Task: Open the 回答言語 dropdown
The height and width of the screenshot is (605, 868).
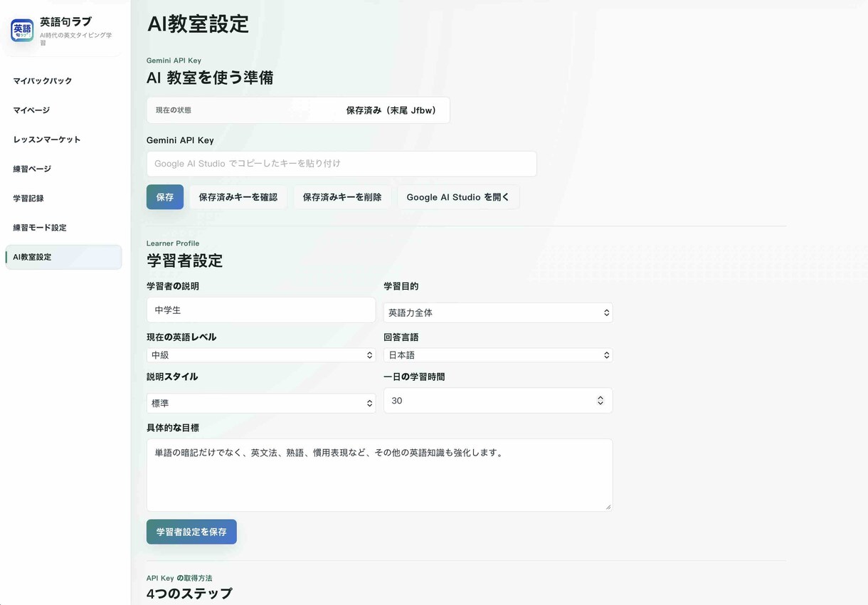Action: click(498, 355)
